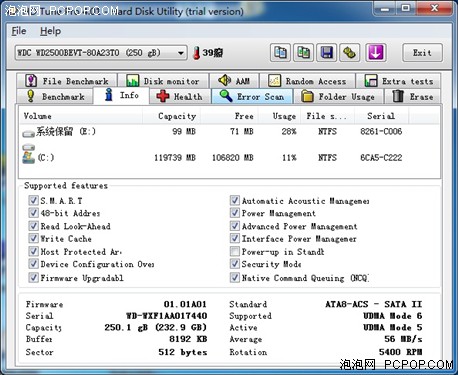Image resolution: width=458 pixels, height=375 pixels.
Task: Toggle the Security Mode checkbox
Action: point(235,264)
